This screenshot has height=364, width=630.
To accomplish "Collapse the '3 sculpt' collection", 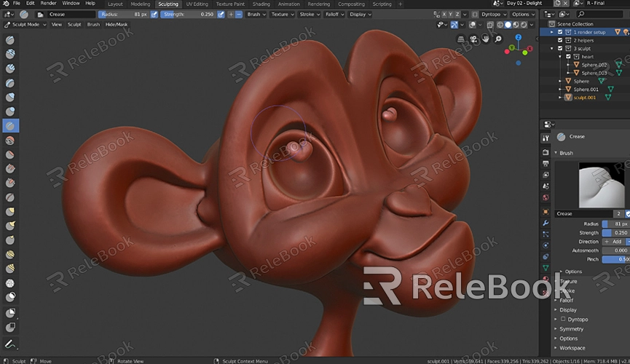I will coord(552,48).
